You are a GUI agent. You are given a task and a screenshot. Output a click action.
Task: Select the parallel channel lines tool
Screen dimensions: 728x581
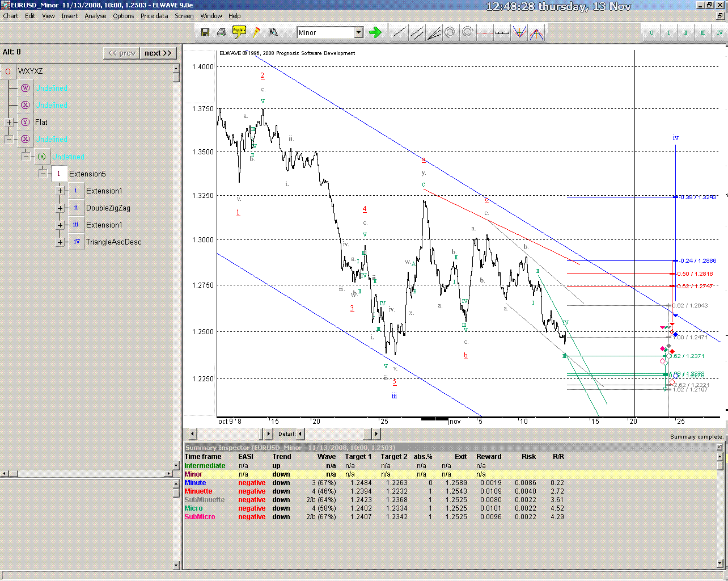click(x=417, y=33)
